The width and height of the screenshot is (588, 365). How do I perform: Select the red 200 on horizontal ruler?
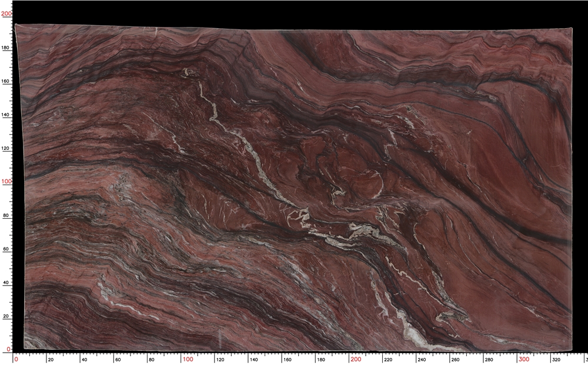[356, 359]
